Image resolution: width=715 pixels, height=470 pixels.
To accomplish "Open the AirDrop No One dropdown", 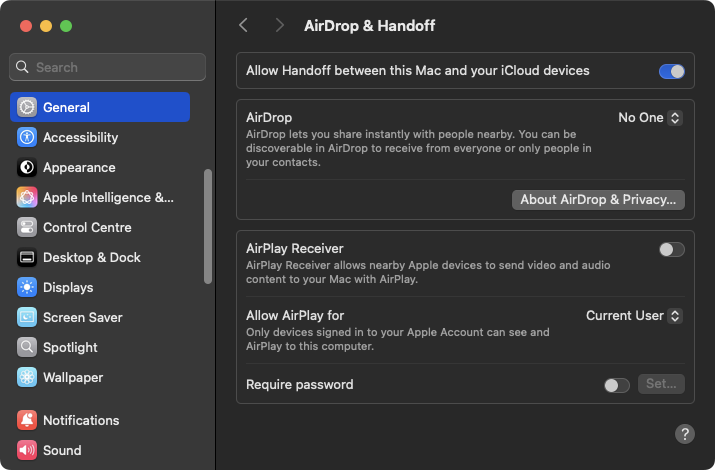I will (x=650, y=118).
